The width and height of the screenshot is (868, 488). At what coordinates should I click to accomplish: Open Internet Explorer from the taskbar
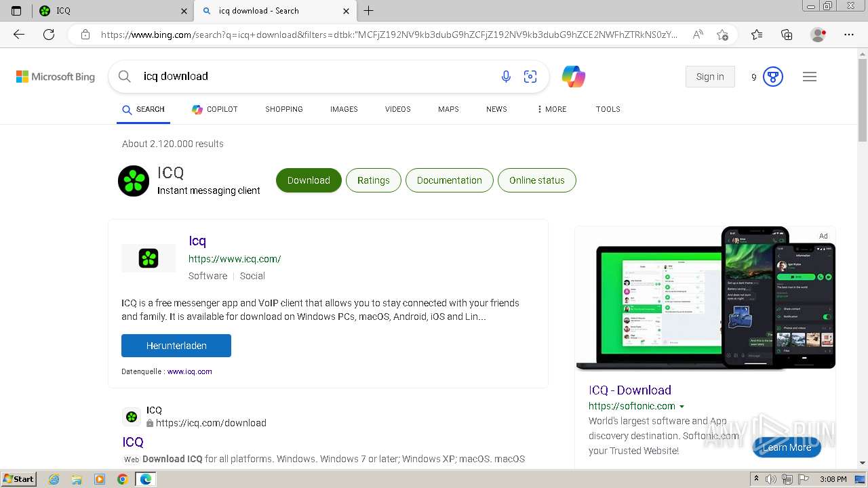54,479
